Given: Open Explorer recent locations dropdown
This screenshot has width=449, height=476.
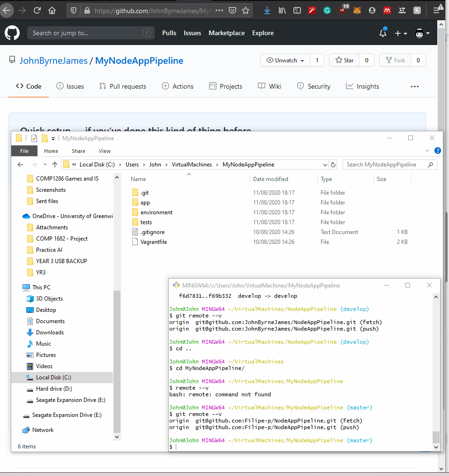Looking at the screenshot, I should [x=45, y=165].
